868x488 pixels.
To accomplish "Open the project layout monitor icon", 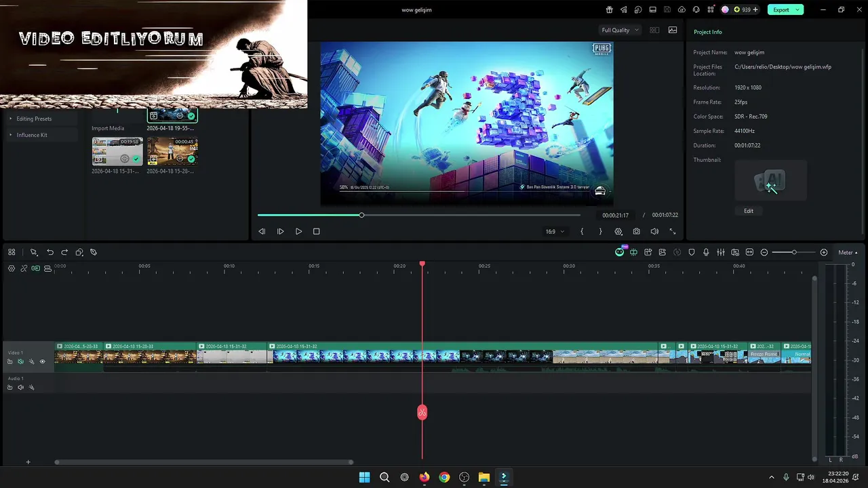I will (653, 9).
